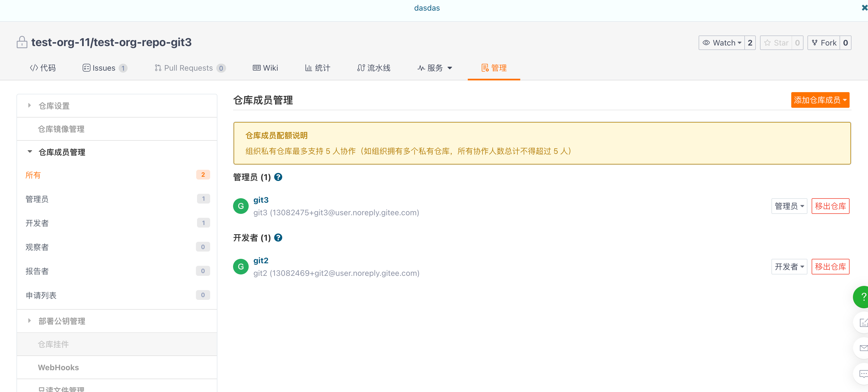Viewport: 868px width, 392px height.
Task: Remove git2 with 移出仓库
Action: tap(830, 267)
